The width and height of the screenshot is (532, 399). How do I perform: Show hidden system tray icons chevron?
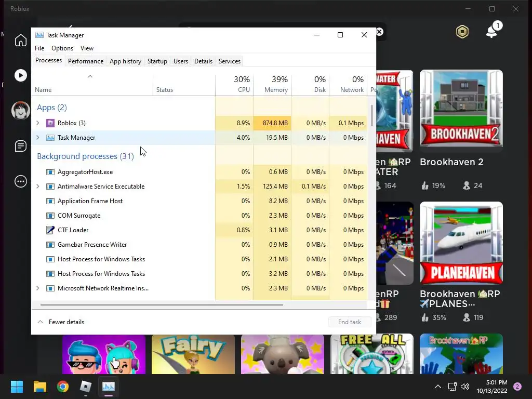438,387
